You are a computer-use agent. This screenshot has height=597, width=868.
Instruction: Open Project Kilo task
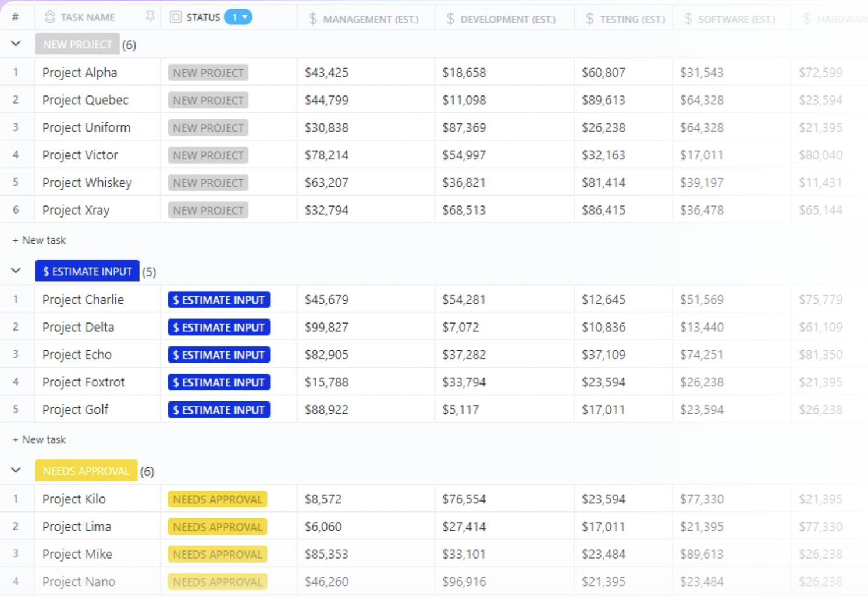pos(74,499)
